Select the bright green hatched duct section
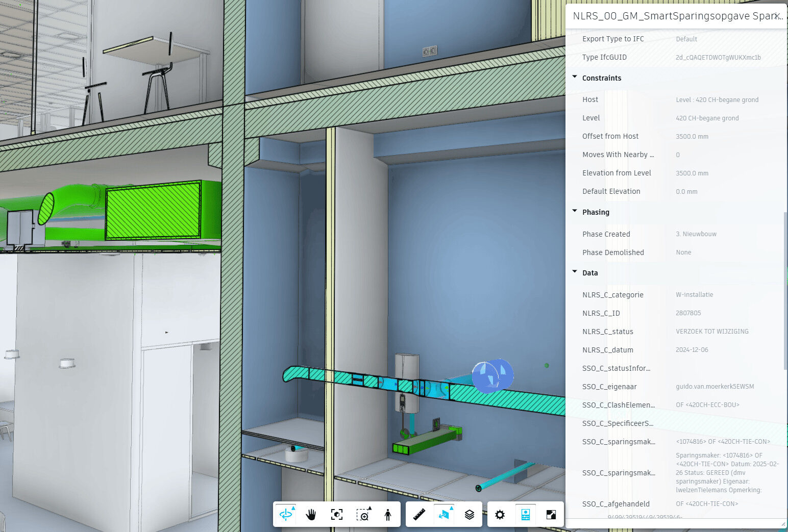Image resolution: width=788 pixels, height=532 pixels. [153, 209]
